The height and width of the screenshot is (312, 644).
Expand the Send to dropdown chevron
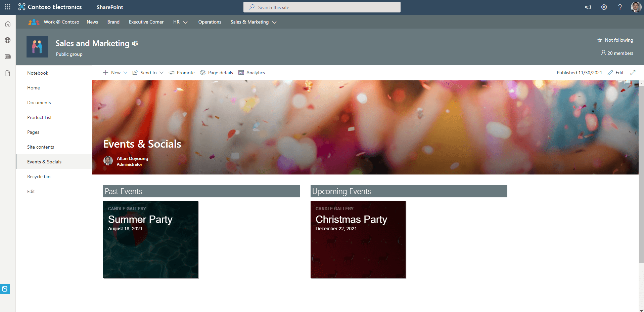(162, 73)
